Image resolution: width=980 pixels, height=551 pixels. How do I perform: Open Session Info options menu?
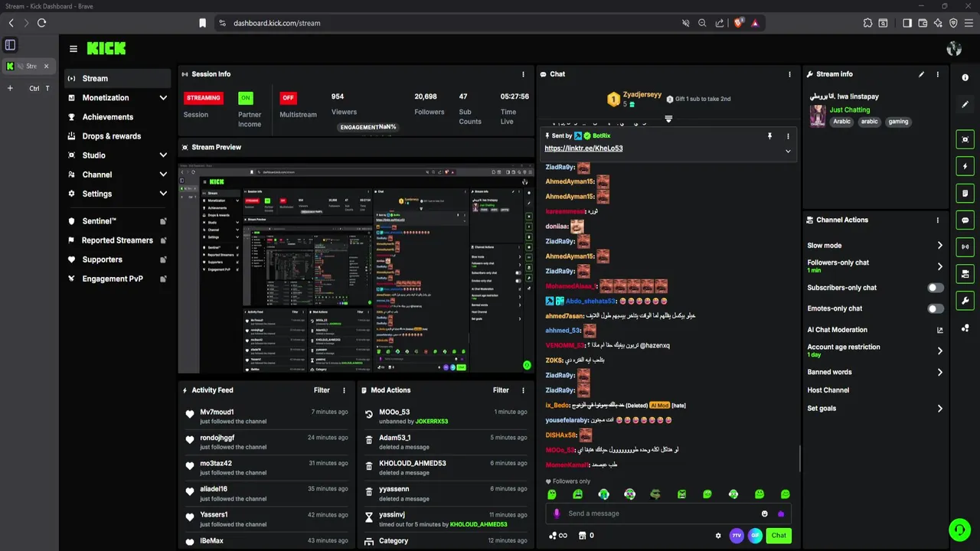pos(524,74)
